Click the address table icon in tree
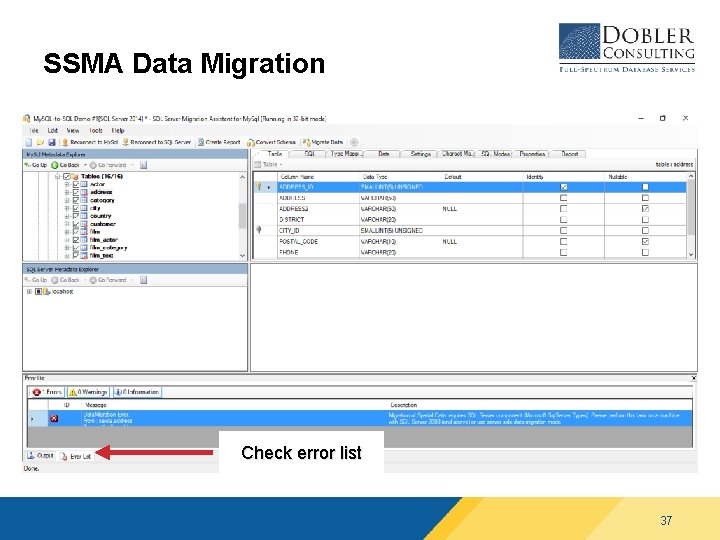Viewport: 720px width, 540px height. click(x=84, y=192)
